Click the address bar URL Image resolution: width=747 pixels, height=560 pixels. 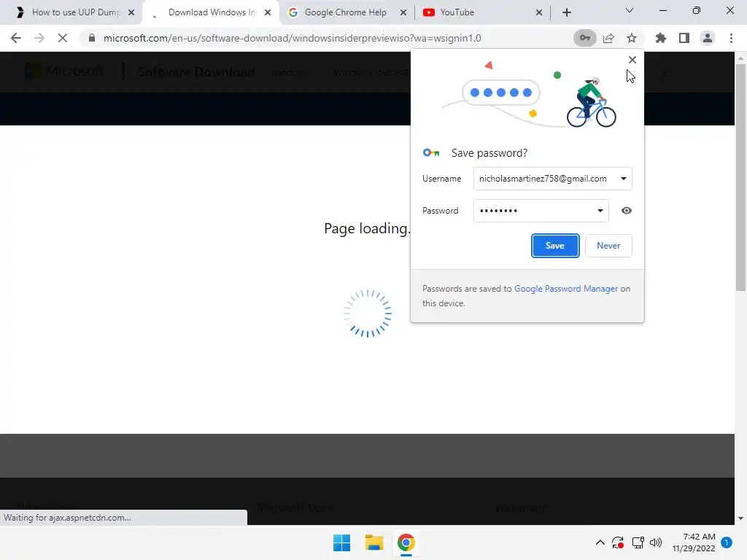point(292,38)
